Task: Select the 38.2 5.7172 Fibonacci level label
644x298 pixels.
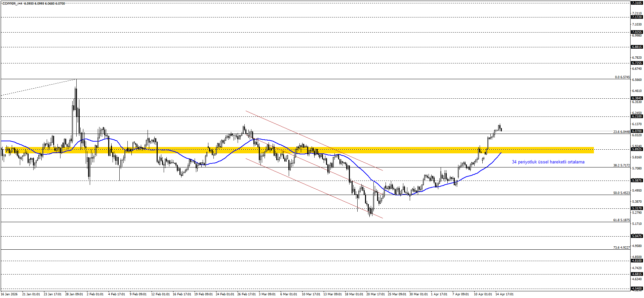Action: (621, 165)
